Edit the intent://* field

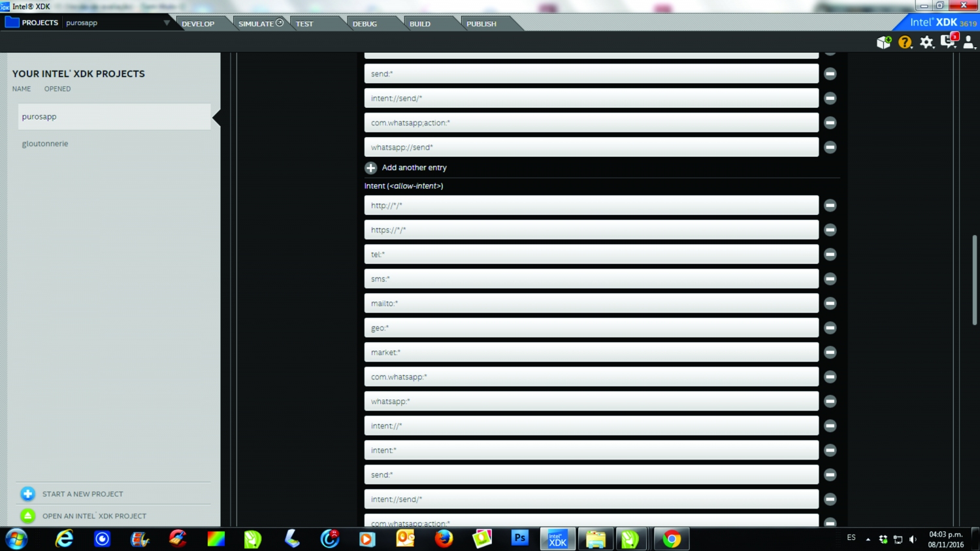point(591,426)
